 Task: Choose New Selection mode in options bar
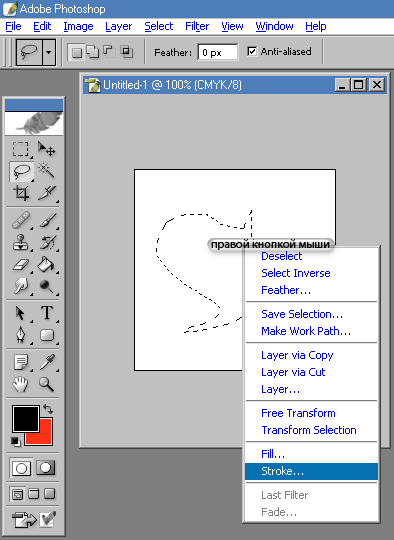tap(76, 52)
